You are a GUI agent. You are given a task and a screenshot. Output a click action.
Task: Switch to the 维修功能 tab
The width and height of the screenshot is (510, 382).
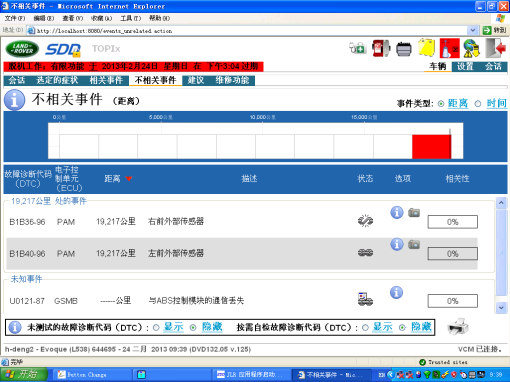[232, 80]
